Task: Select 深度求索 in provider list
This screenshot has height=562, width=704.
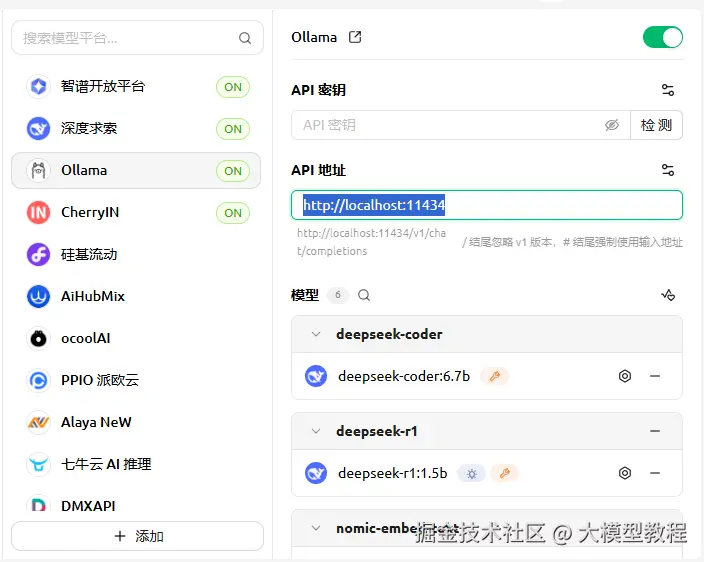Action: click(x=136, y=128)
